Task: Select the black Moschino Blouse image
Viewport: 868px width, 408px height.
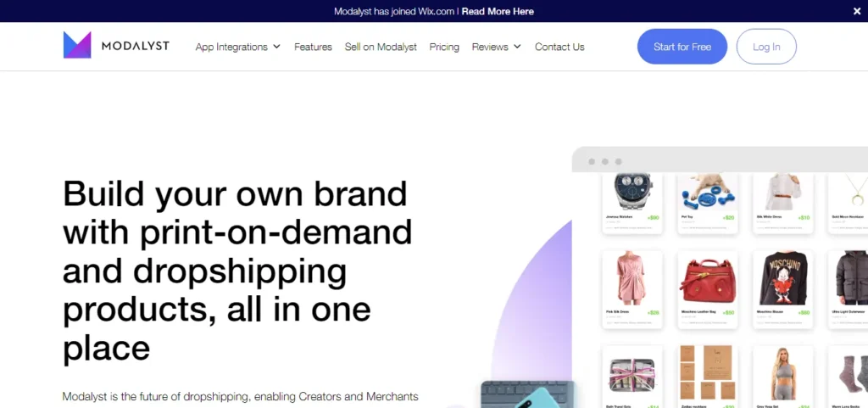Action: (x=782, y=278)
